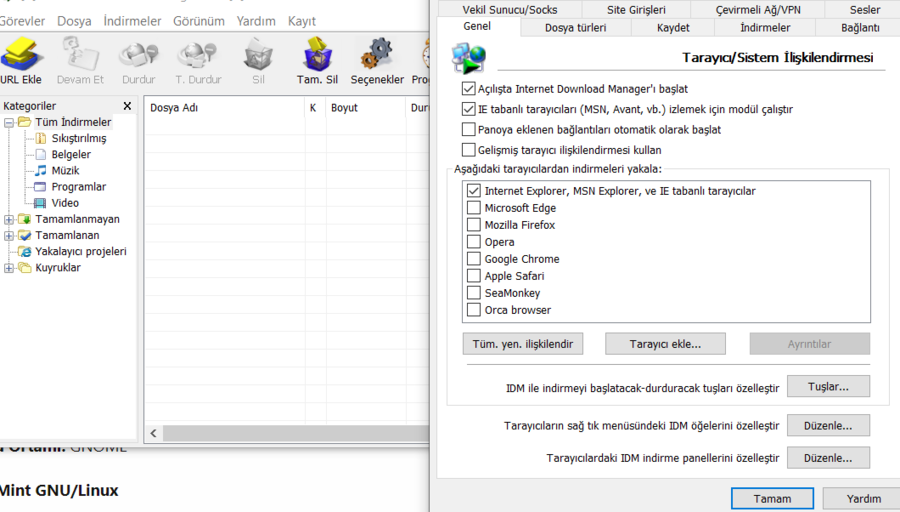Collapse the Tüm İndirmeler tree node

pyautogui.click(x=9, y=123)
